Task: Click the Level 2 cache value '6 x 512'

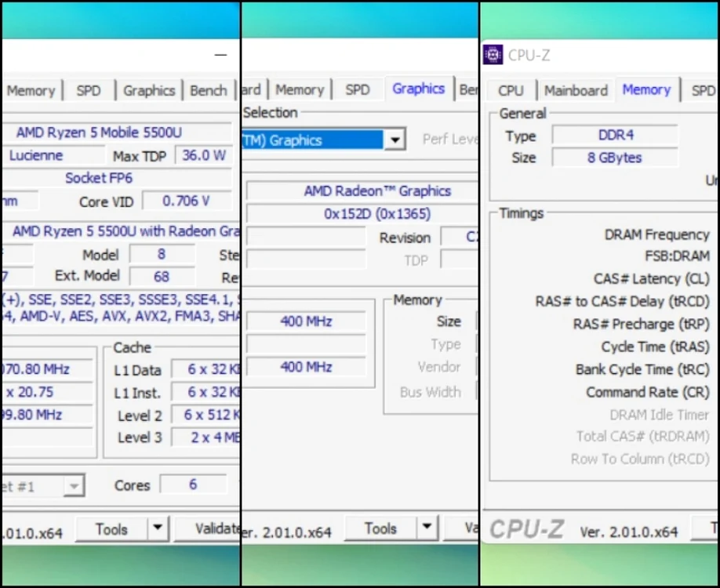Action: (205, 415)
